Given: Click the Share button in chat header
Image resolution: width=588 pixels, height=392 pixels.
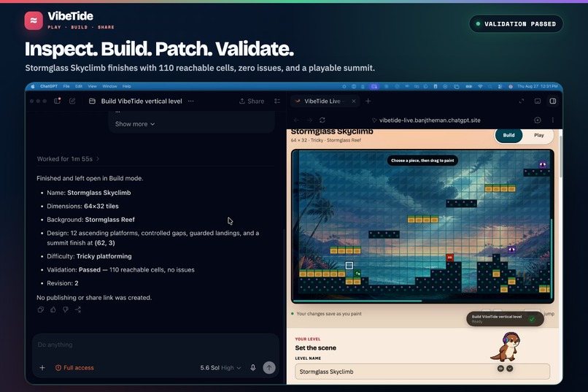Looking at the screenshot, I should click(x=252, y=101).
